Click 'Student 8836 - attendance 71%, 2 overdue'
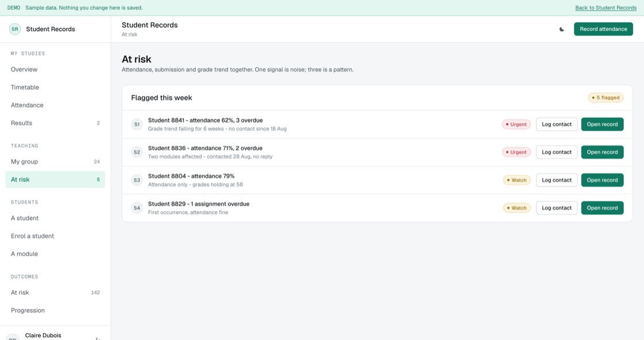Viewport: 644px width, 340px height. (205, 148)
